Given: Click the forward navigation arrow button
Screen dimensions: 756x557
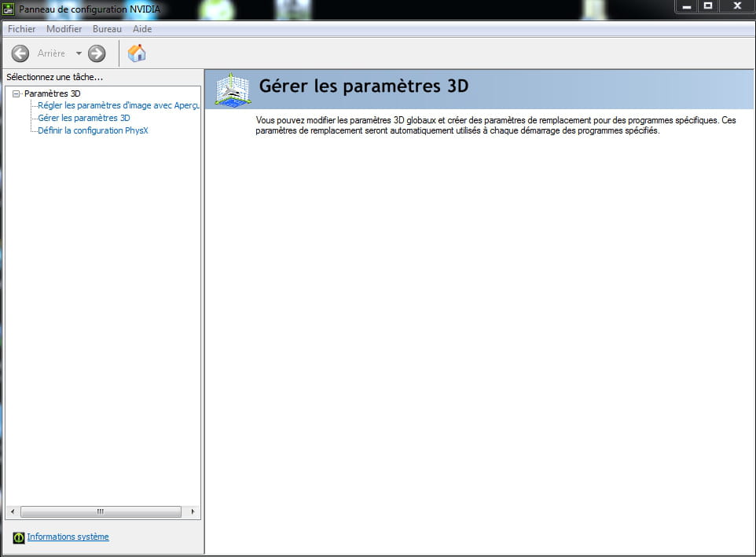Looking at the screenshot, I should click(x=97, y=53).
